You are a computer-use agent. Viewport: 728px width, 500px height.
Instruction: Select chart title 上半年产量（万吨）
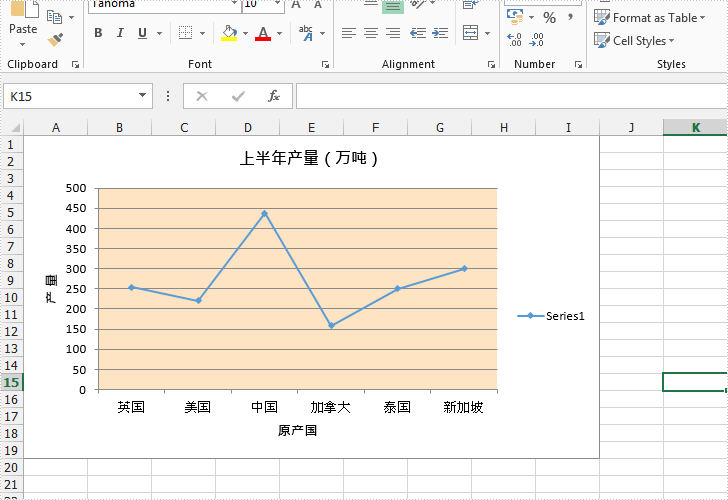click(309, 158)
